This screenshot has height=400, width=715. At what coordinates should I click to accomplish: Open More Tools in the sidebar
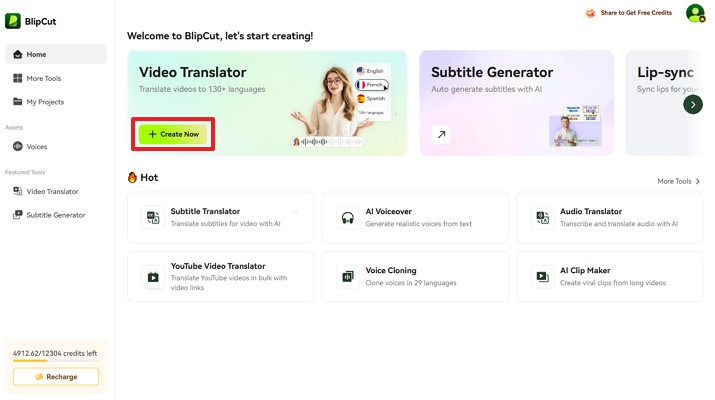[x=56, y=78]
